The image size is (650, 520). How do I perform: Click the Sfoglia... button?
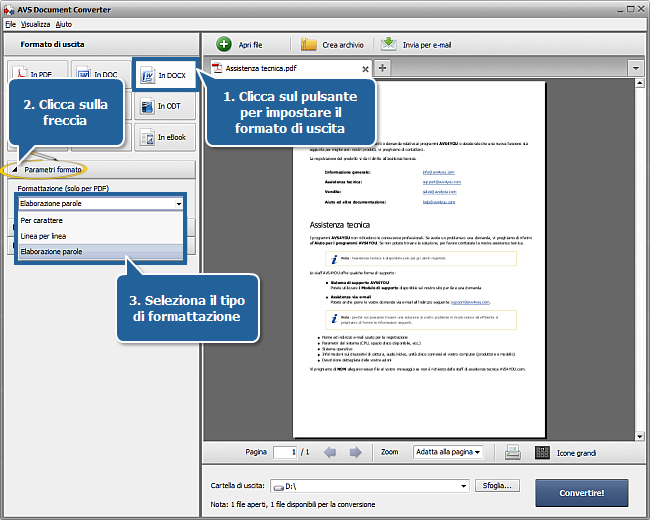[497, 486]
